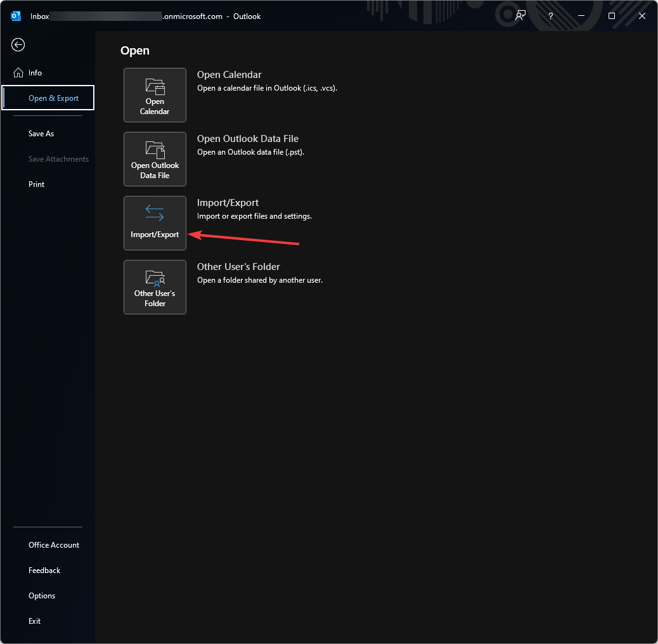Click Exit to quit Outlook
The image size is (658, 644).
[35, 621]
